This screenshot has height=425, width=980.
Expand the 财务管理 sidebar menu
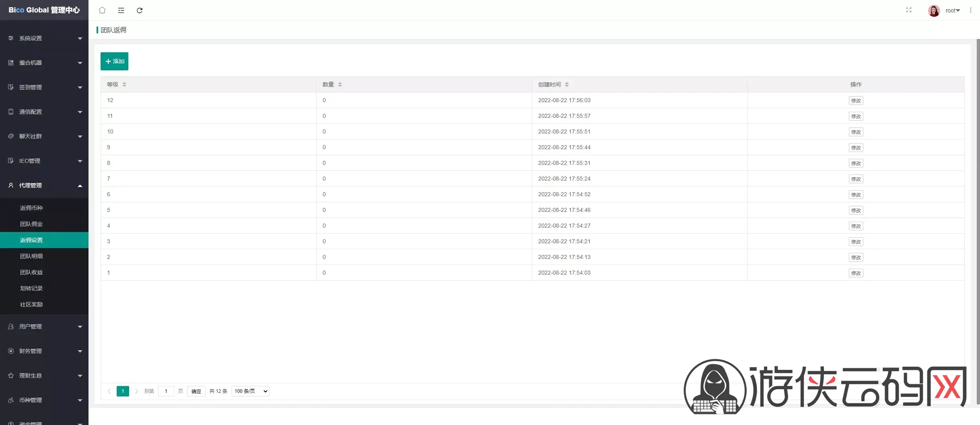pyautogui.click(x=44, y=351)
